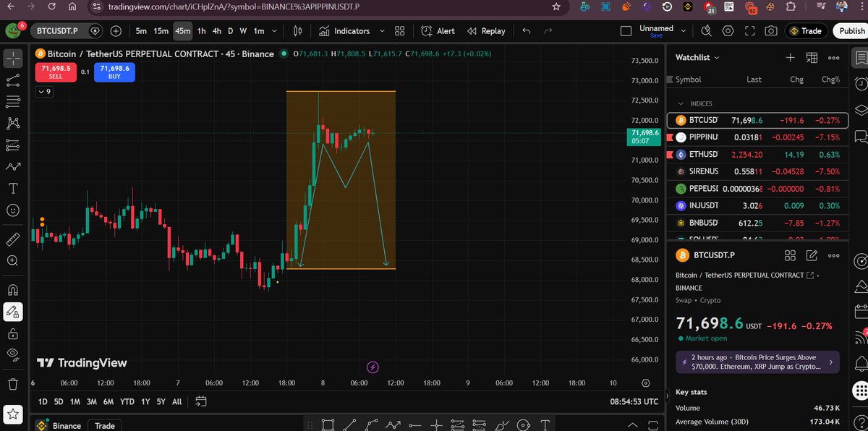
Task: Open Go to date calendar icon
Action: 201,401
